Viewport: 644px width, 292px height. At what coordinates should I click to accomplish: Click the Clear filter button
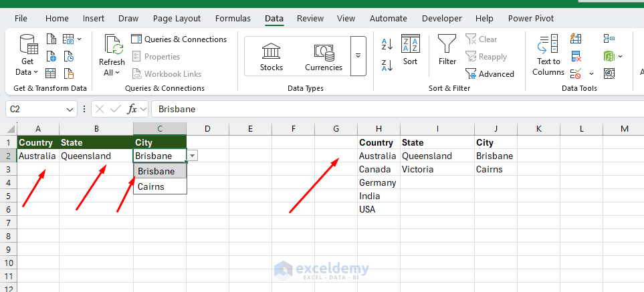481,39
